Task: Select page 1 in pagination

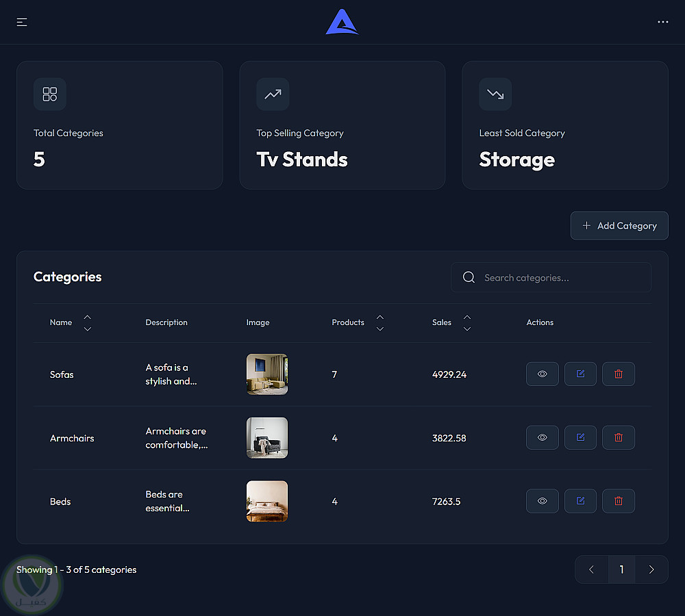Action: (x=622, y=569)
